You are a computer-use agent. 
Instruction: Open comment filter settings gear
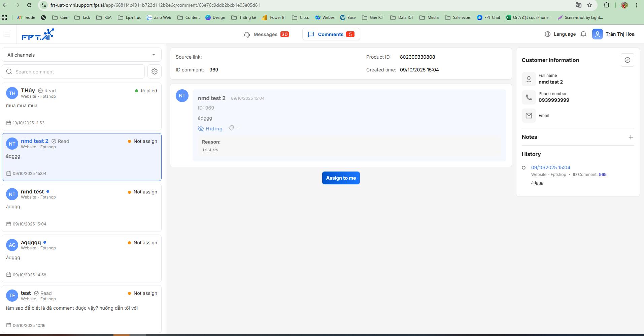(155, 71)
